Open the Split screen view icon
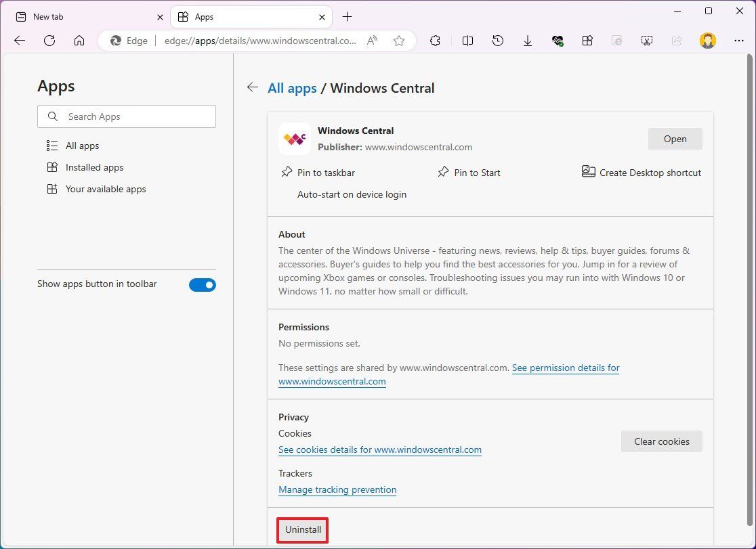 (467, 41)
